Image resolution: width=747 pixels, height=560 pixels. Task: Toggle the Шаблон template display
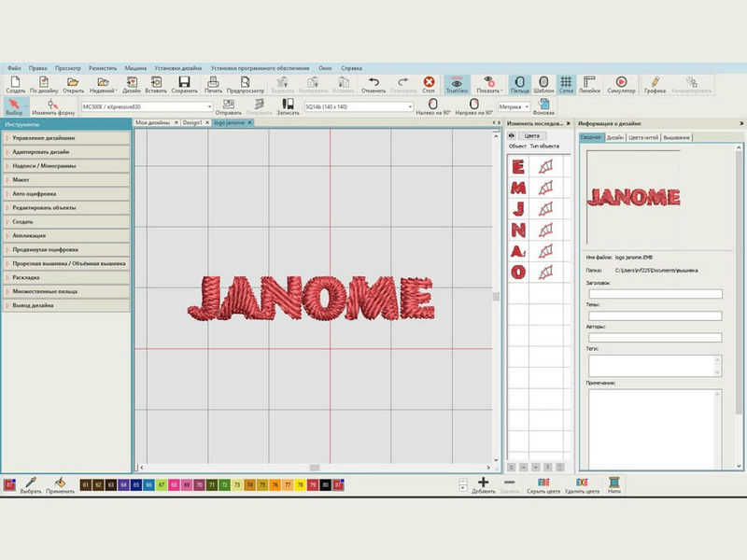[x=543, y=84]
